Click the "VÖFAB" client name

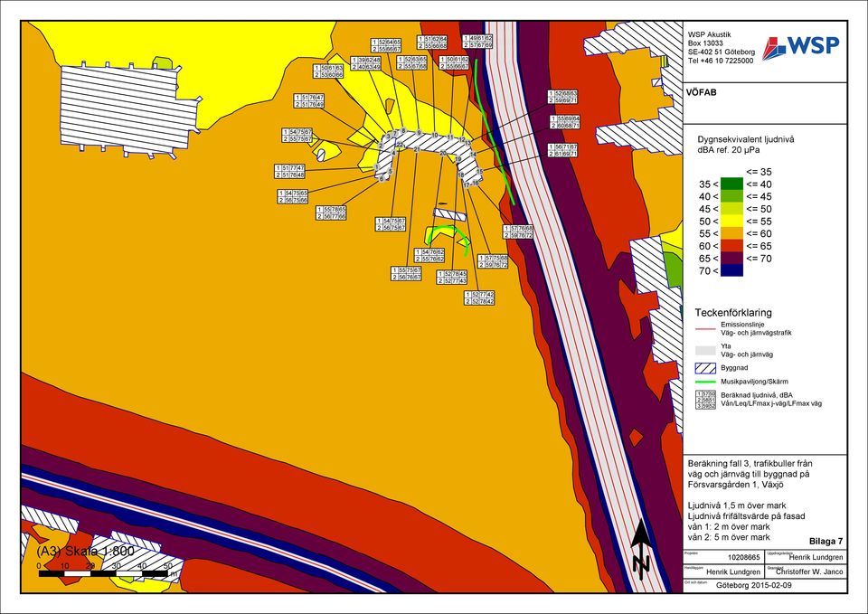[702, 92]
